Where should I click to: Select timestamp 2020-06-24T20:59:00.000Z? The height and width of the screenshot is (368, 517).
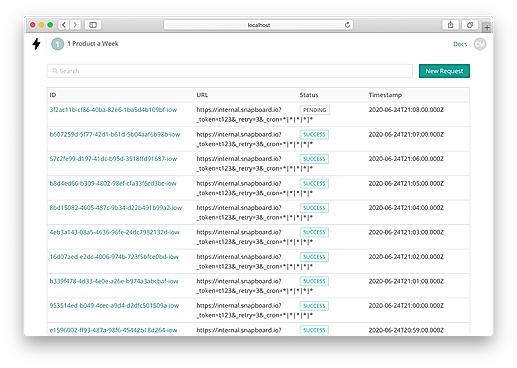pyautogui.click(x=406, y=330)
